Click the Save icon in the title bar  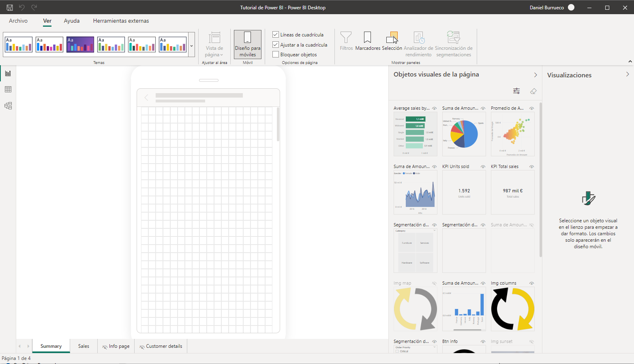[x=10, y=7]
